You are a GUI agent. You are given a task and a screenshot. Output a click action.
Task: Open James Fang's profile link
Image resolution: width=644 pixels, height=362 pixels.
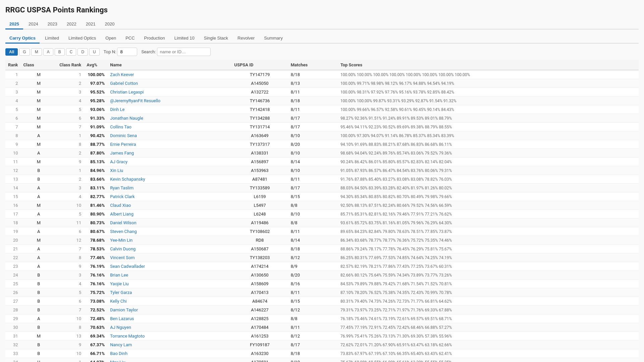pyautogui.click(x=122, y=153)
